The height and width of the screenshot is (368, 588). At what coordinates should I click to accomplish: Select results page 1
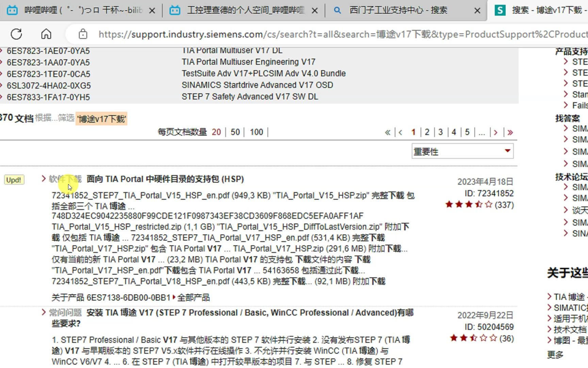click(413, 132)
